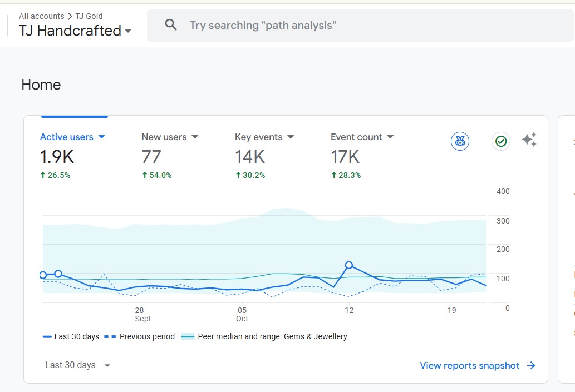Viewport: 575px width, 392px height.
Task: Open the sparkle Insights icon
Action: [529, 140]
